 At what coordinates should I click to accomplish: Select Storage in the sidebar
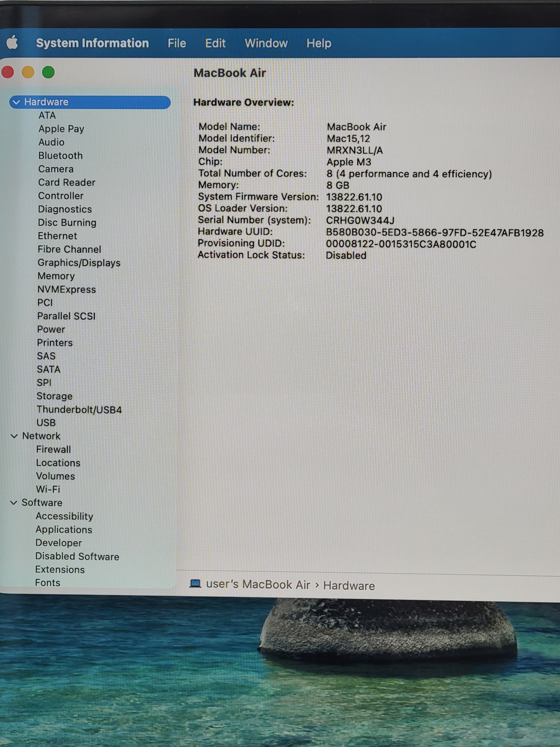click(x=54, y=396)
